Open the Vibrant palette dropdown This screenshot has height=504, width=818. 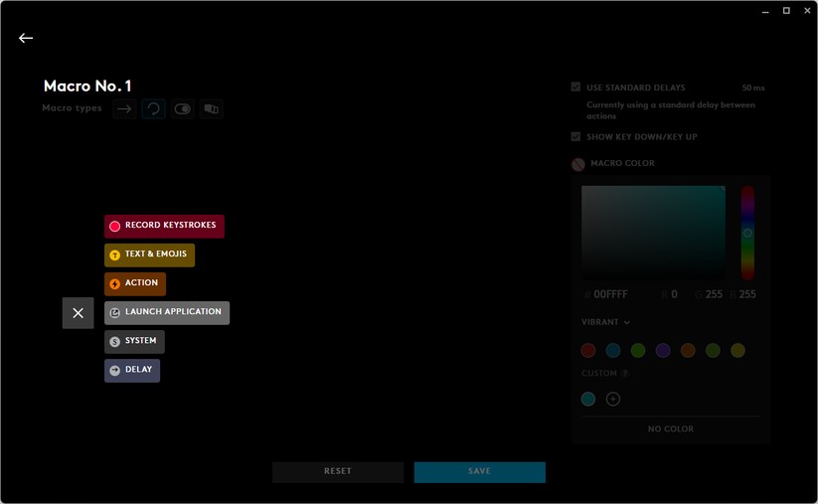click(x=605, y=322)
